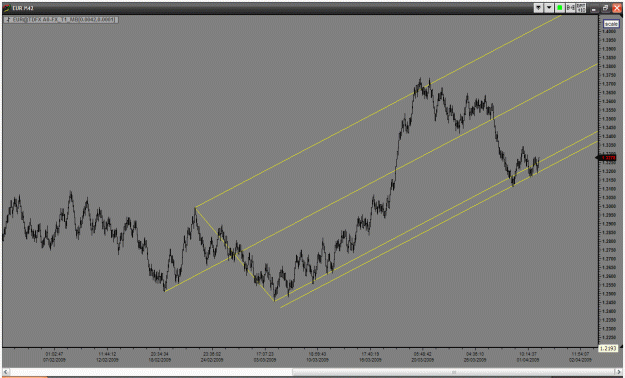This screenshot has width=625, height=378.
Task: Click the 02/04/2009 date label on time axis
Action: pyautogui.click(x=580, y=360)
